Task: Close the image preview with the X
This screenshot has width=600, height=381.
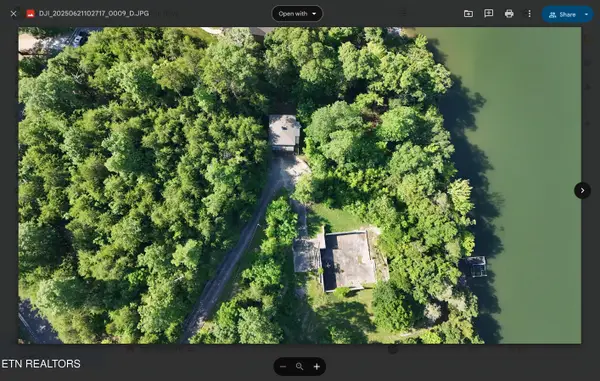Action: (13, 14)
